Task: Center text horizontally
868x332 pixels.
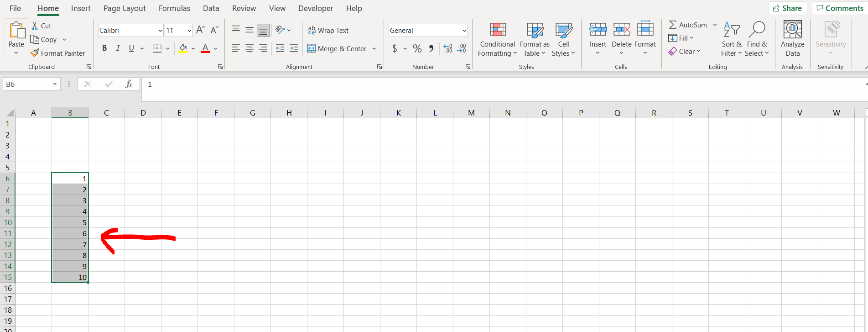Action: tap(249, 48)
